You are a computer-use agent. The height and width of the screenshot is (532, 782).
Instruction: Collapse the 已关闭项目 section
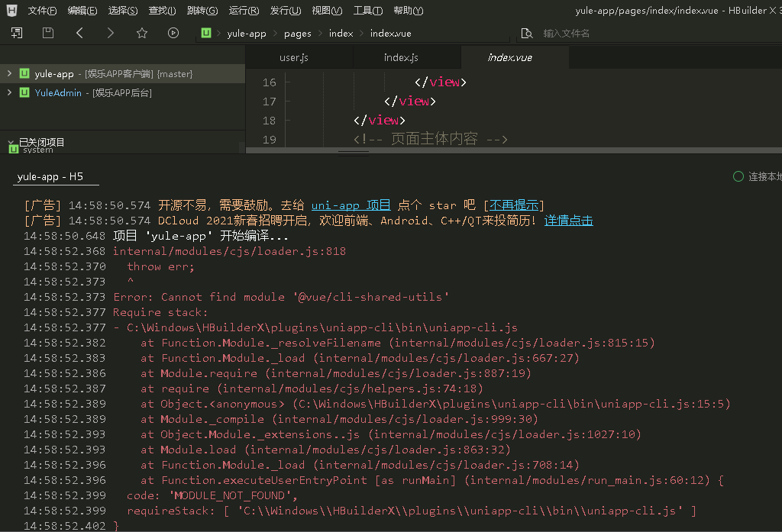tap(11, 142)
